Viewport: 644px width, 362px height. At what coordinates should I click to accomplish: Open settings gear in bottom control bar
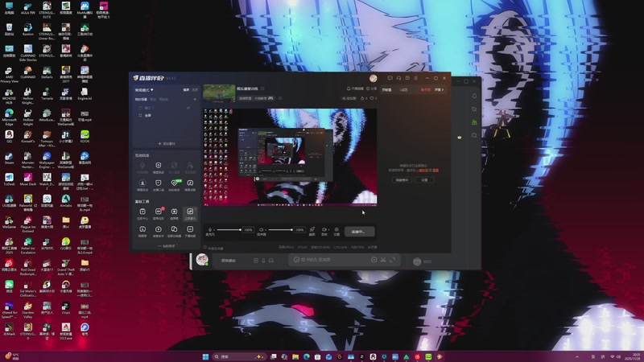(336, 231)
